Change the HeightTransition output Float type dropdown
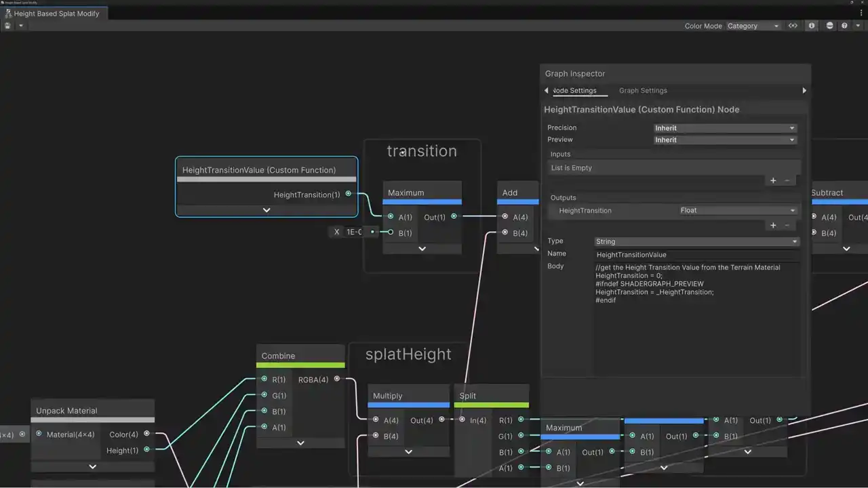868x488 pixels. (737, 211)
